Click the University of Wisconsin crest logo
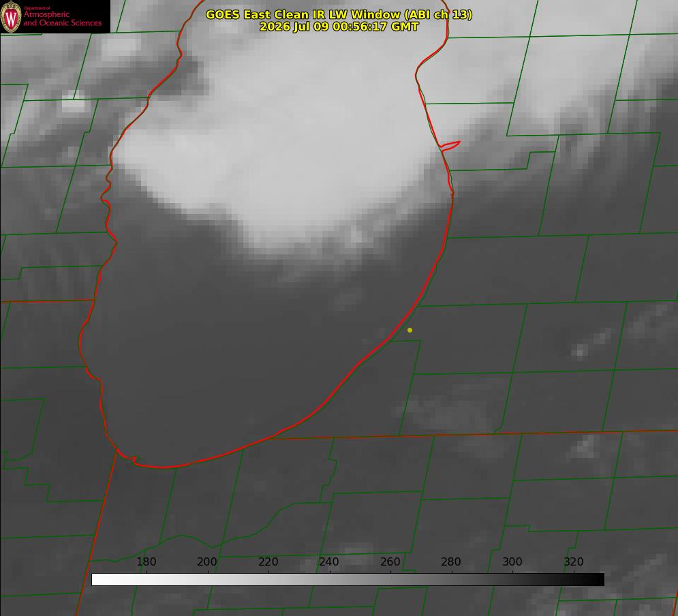This screenshot has width=678, height=616. click(x=11, y=16)
